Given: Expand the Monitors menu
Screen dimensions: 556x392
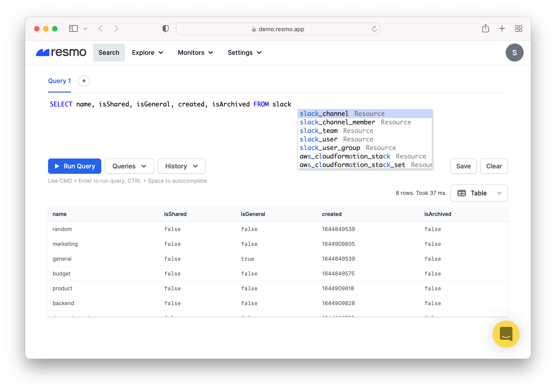Looking at the screenshot, I should [195, 53].
